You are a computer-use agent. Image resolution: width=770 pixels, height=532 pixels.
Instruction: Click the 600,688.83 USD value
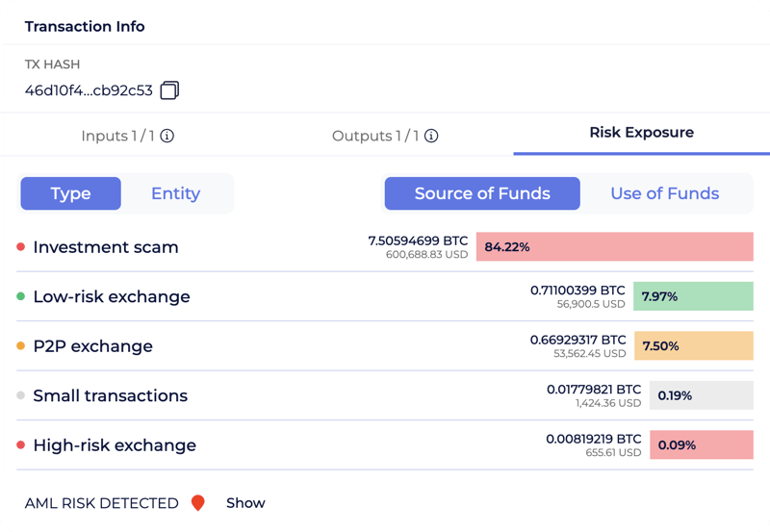click(426, 255)
